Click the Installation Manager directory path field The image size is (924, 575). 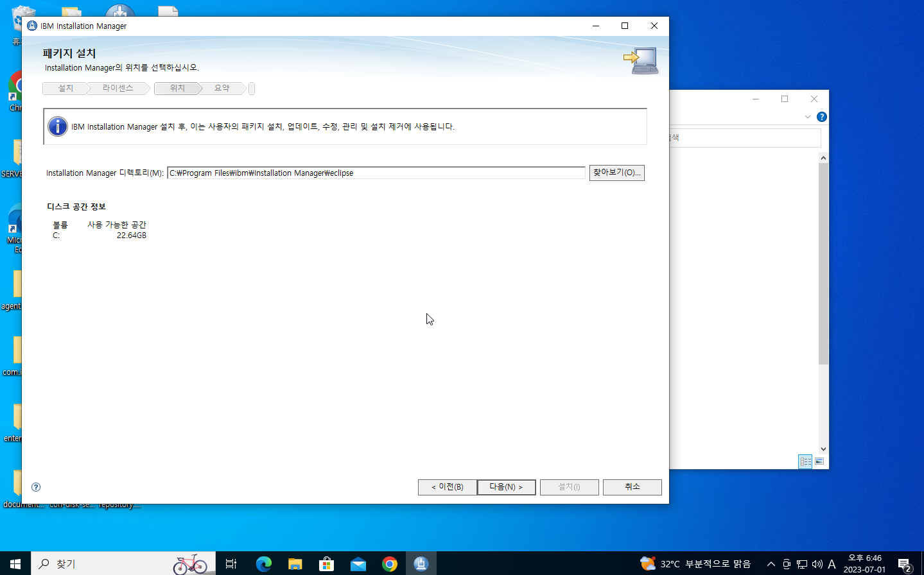tap(376, 173)
